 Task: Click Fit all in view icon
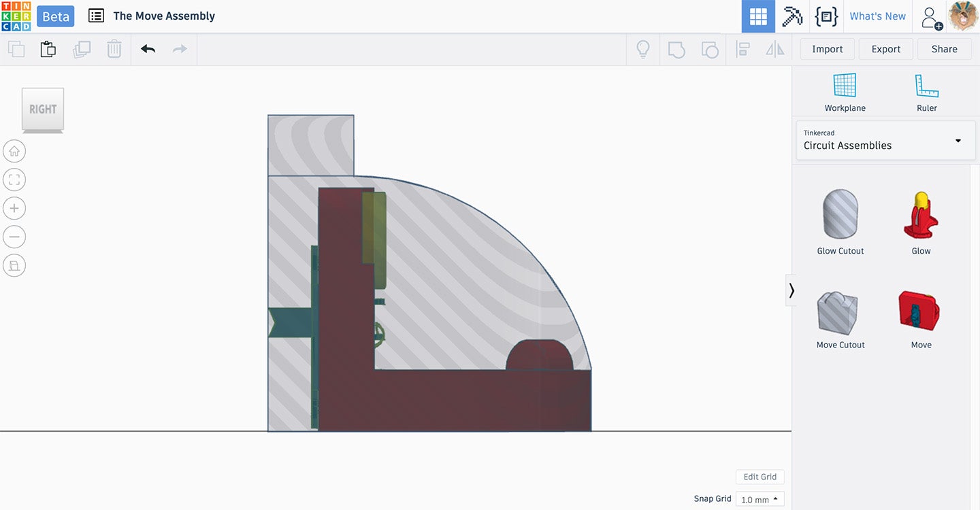coord(14,180)
